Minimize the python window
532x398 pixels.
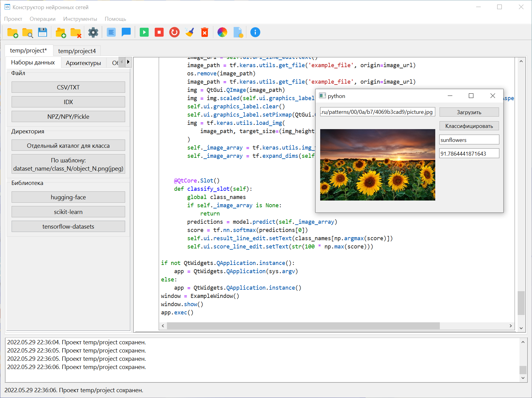450,96
